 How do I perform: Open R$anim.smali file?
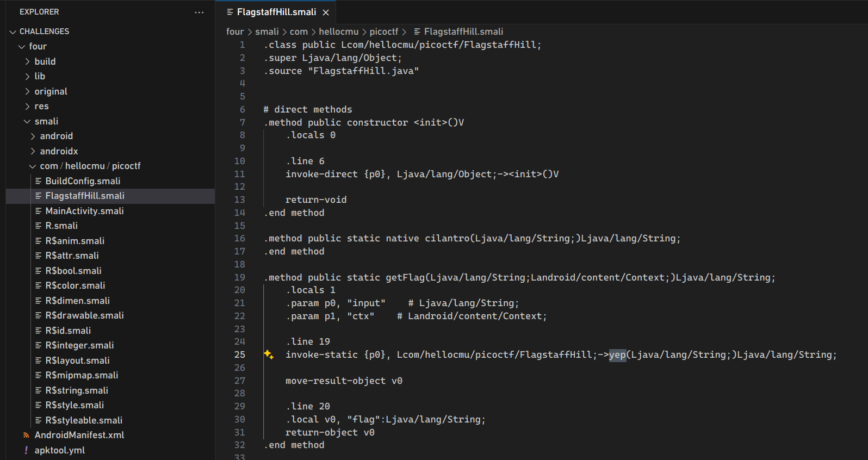110,241
